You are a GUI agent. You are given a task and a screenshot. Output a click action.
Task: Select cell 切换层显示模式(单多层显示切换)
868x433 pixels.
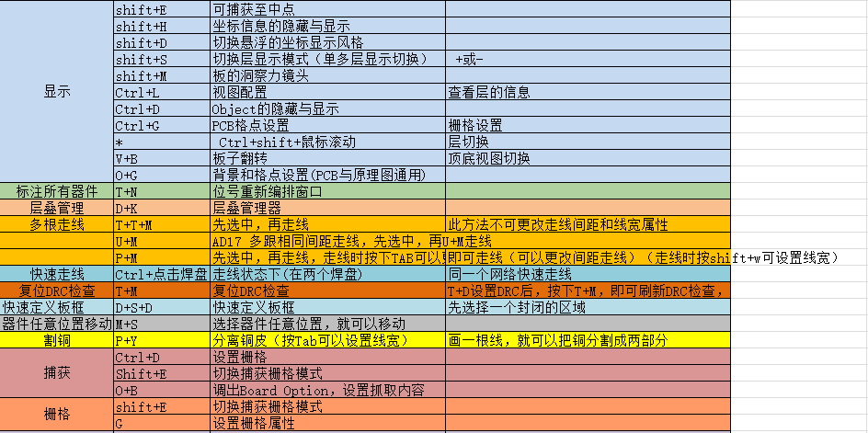[327, 59]
